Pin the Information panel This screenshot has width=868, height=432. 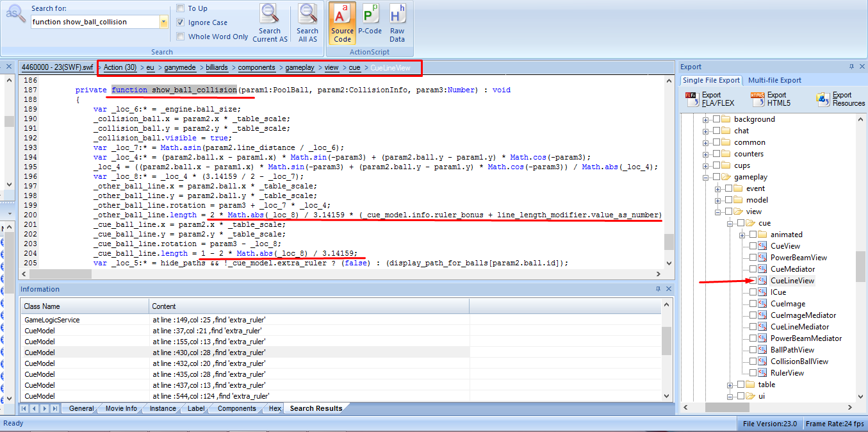(x=659, y=289)
